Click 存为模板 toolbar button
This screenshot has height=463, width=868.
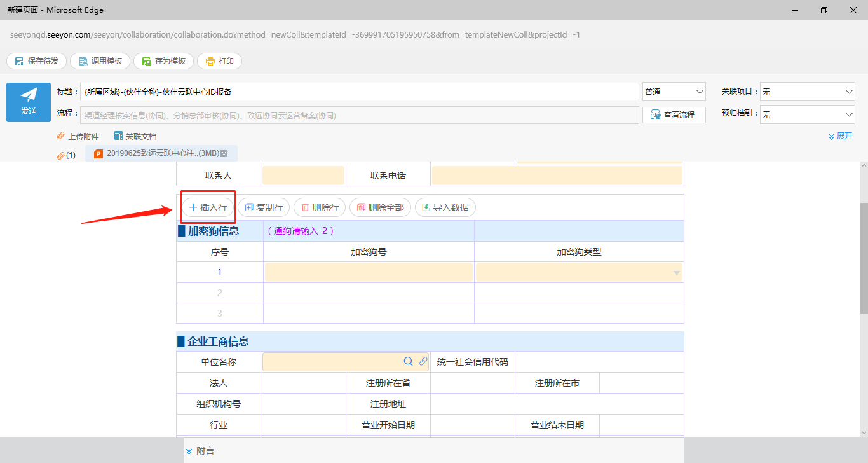tap(163, 61)
